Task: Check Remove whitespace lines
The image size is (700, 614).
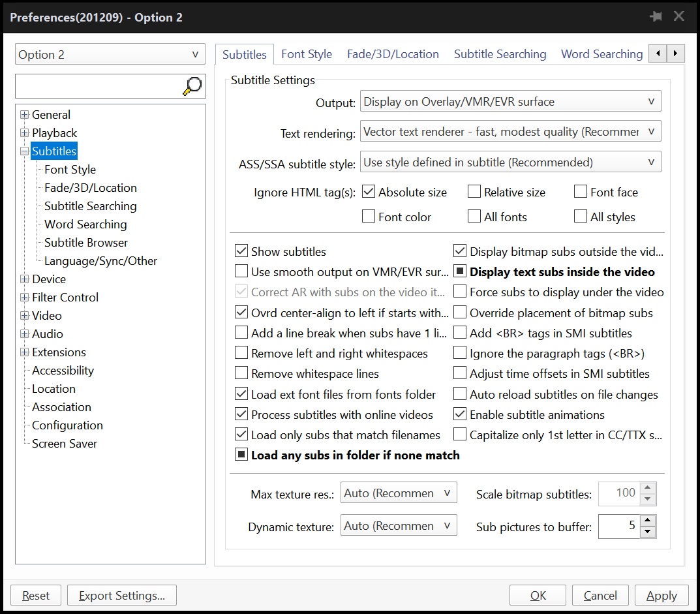Action: [241, 374]
